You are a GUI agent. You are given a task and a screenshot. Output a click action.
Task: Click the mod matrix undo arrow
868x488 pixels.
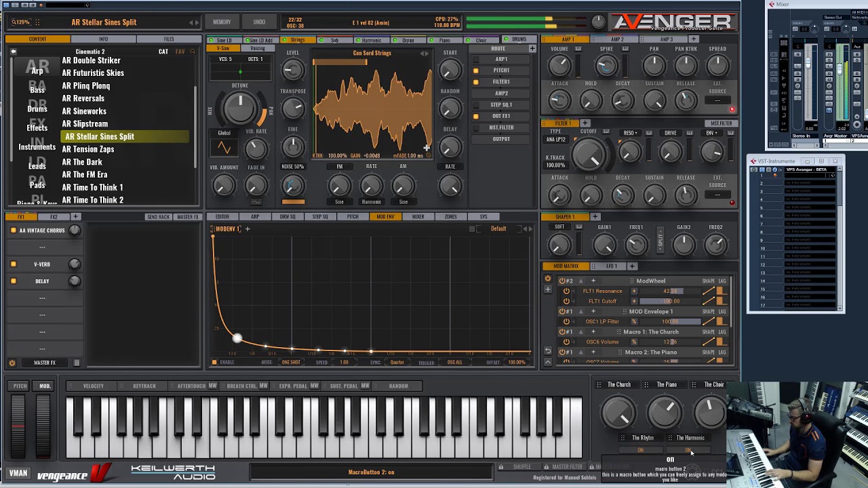click(x=548, y=351)
